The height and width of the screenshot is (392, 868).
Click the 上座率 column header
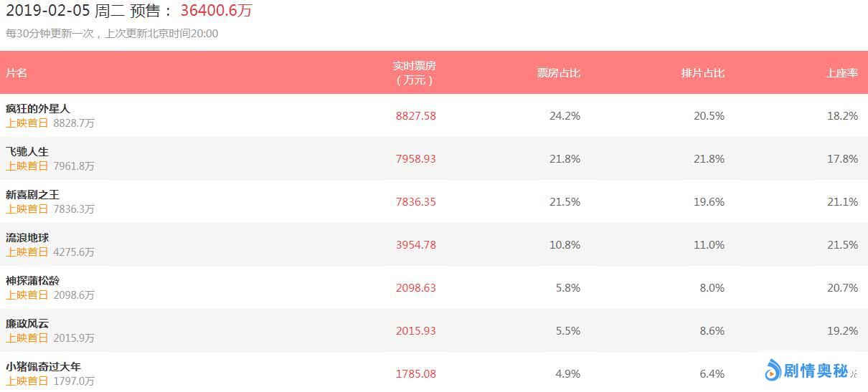841,73
